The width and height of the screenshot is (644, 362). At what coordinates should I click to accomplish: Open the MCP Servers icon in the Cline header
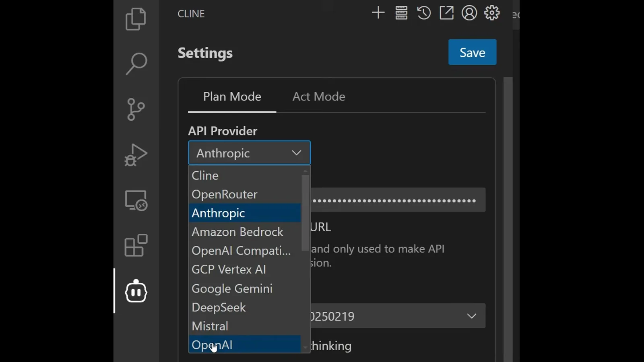coord(401,13)
